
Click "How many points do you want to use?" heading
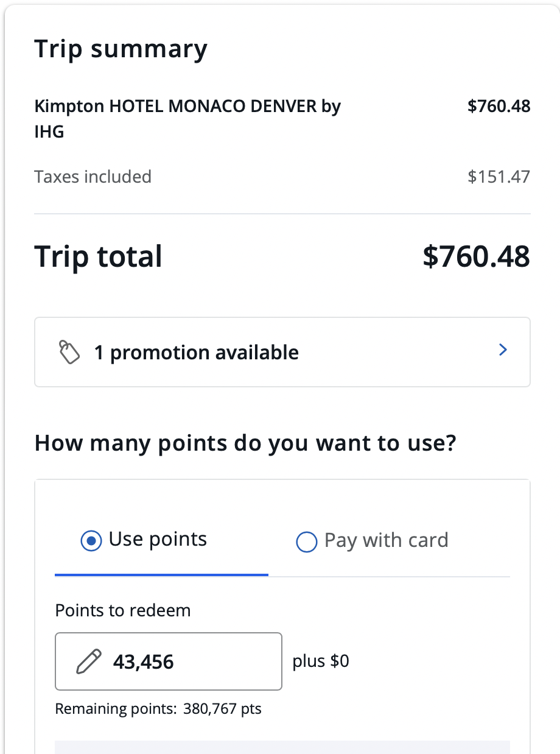point(245,443)
